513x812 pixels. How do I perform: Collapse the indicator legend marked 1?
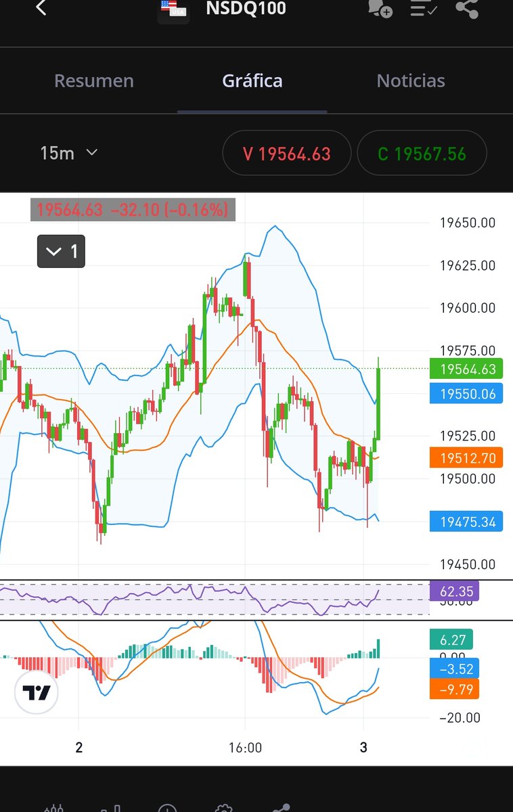(61, 252)
